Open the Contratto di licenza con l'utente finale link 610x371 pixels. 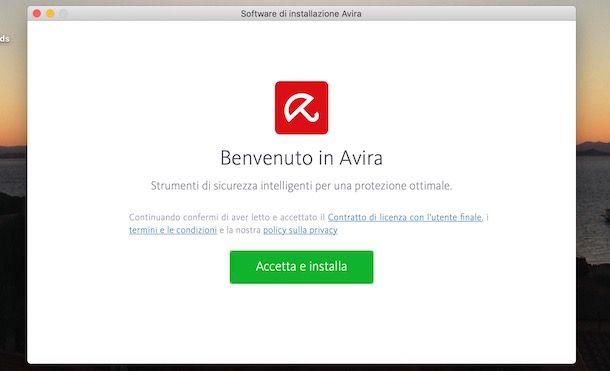point(405,217)
